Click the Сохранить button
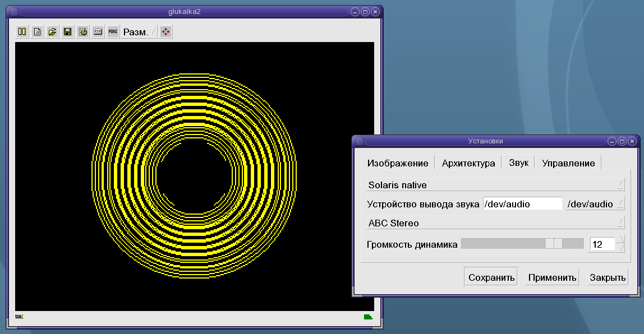This screenshot has width=644, height=334. [491, 277]
